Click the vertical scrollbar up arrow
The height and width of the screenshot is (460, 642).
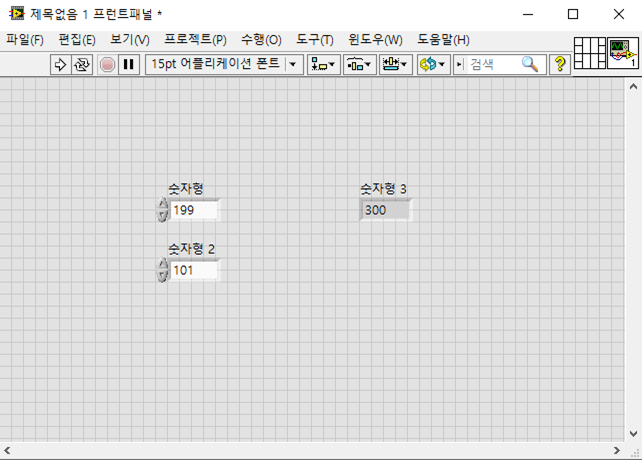click(633, 86)
